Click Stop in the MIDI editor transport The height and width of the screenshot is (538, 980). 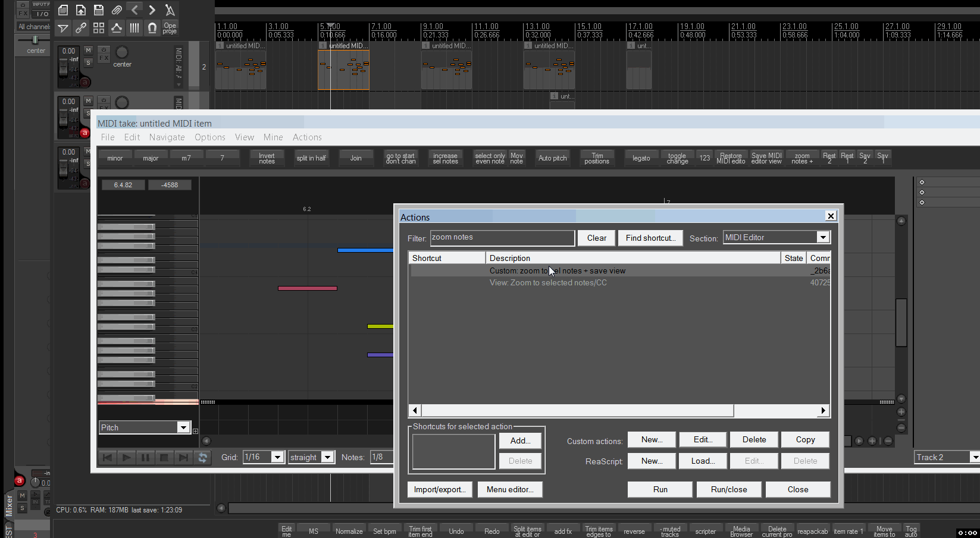(164, 457)
